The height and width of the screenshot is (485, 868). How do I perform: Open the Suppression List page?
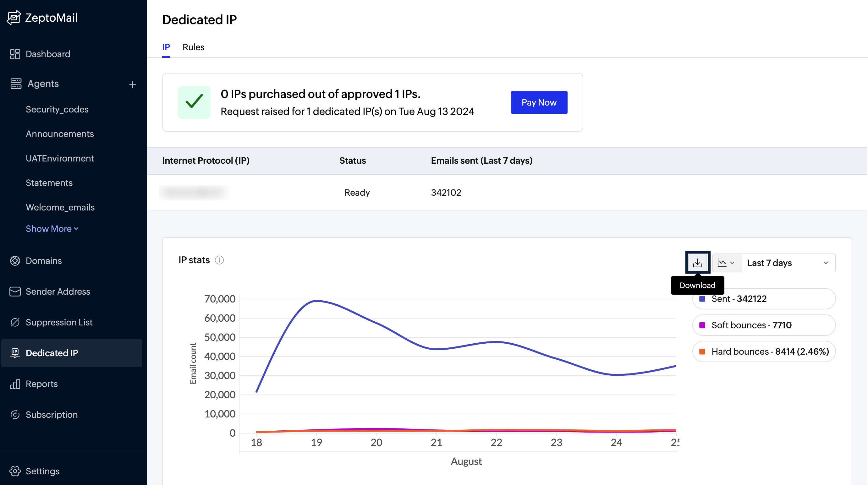coord(59,322)
